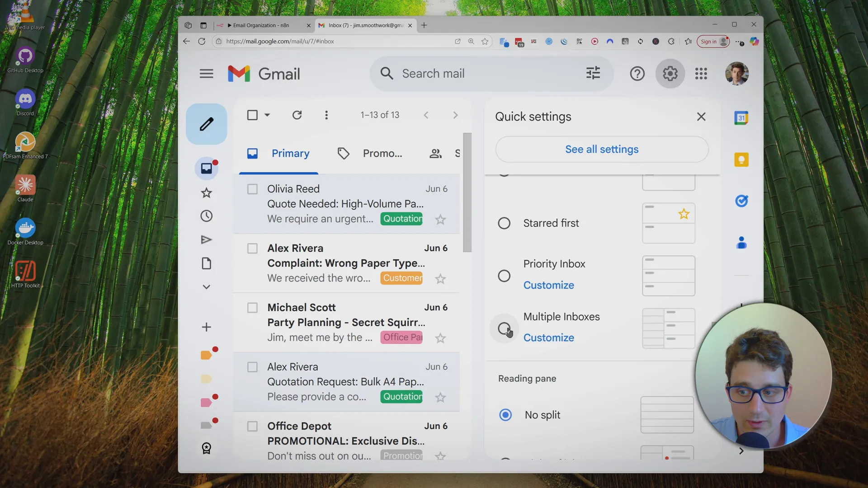
Task: Go to older emails page arrow
Action: coord(455,115)
